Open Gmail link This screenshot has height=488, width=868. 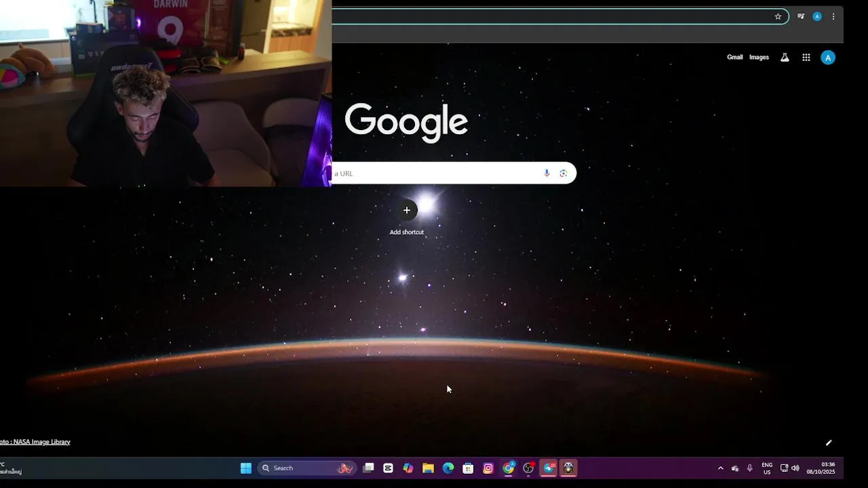tap(735, 58)
